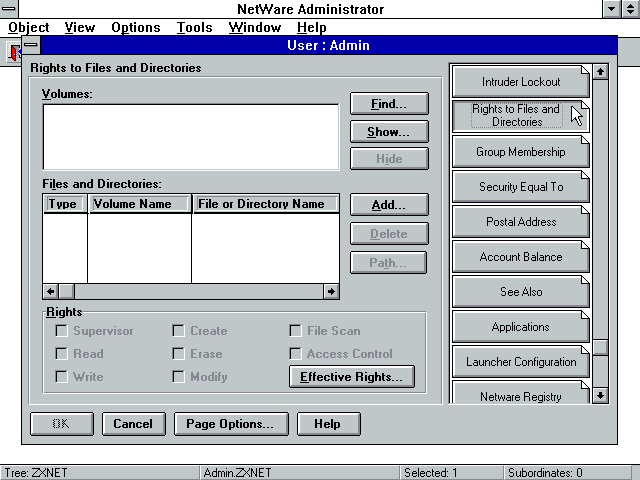Toggle the Supervisor checkbox
The width and height of the screenshot is (640, 480).
pos(61,331)
